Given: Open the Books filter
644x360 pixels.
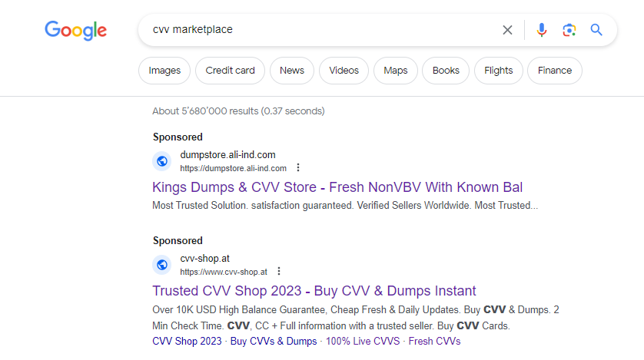Looking at the screenshot, I should click(x=446, y=71).
